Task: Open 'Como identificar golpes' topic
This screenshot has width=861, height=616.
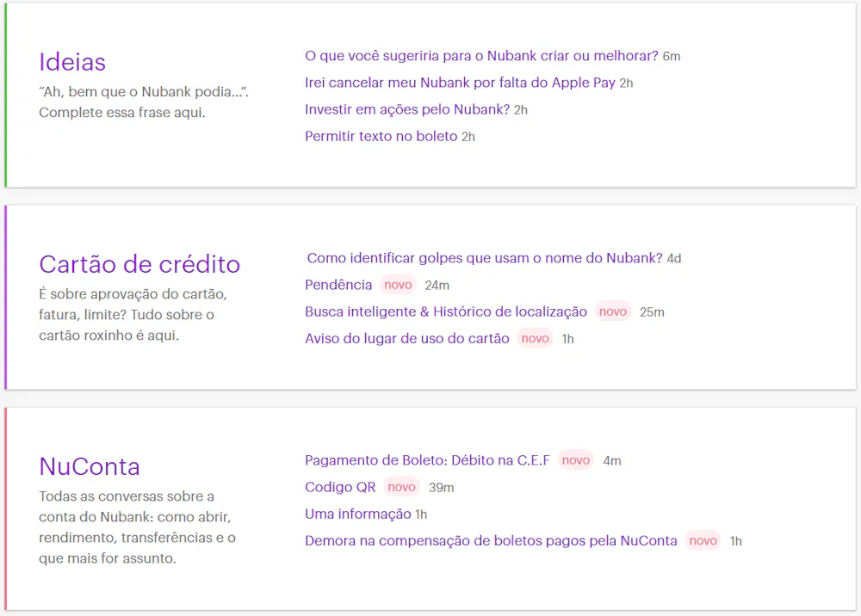Action: tap(484, 258)
